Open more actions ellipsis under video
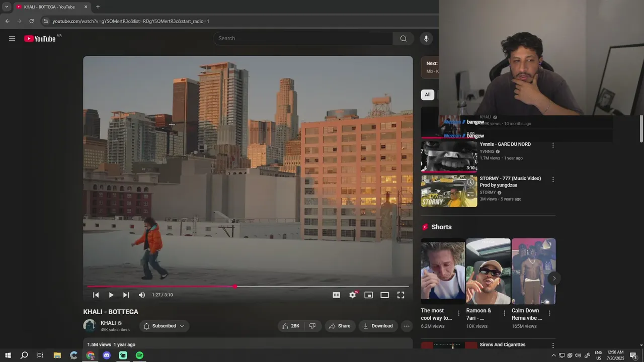644x362 pixels. (x=407, y=326)
